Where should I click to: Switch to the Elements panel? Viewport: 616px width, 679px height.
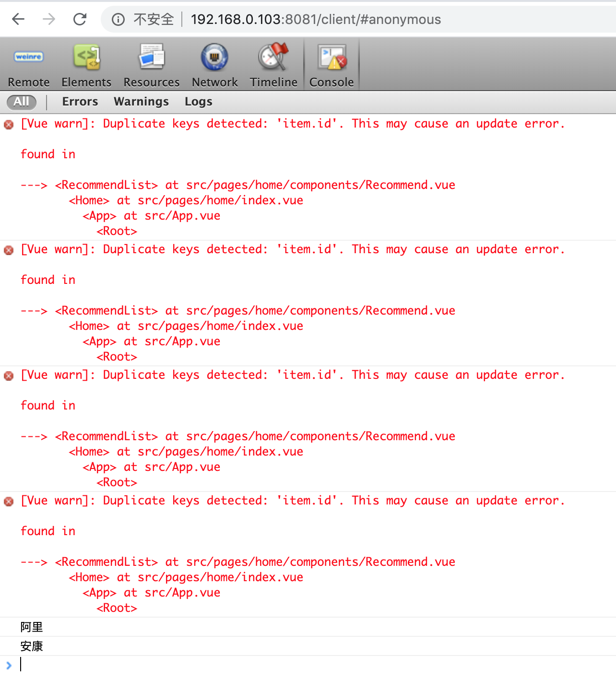86,65
